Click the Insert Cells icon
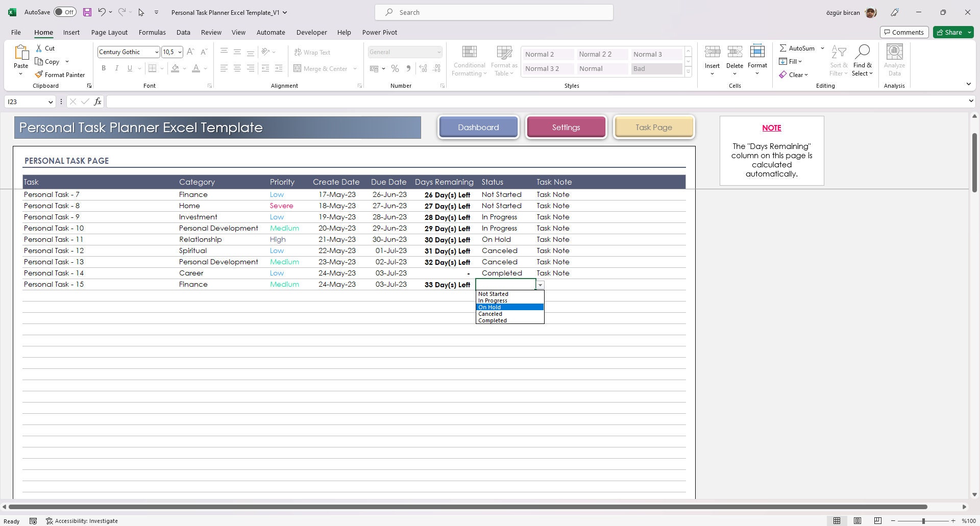 pyautogui.click(x=712, y=52)
